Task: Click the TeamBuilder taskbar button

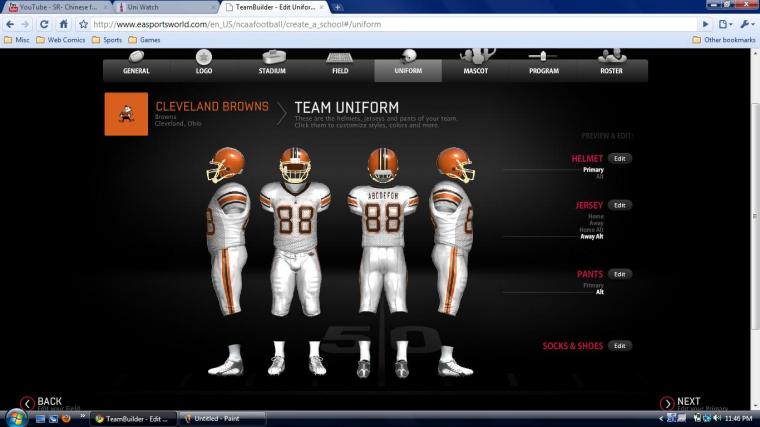Action: pos(134,419)
